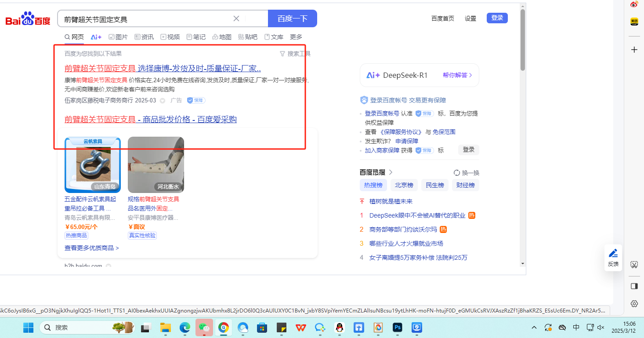Open QQ penguin icon on the taskbar

[x=339, y=327]
